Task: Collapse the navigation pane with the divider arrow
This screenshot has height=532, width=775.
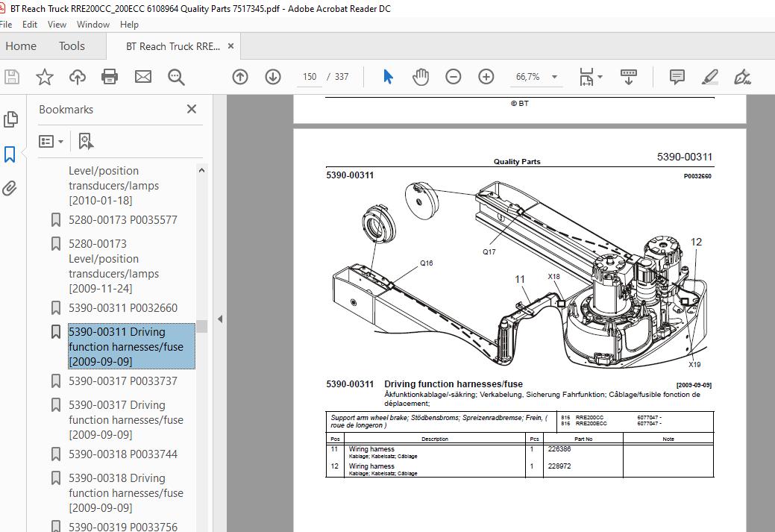Action: 220,319
